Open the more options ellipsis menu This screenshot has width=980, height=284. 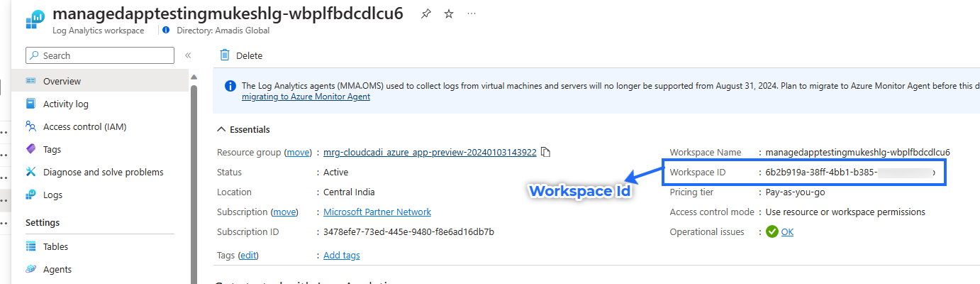pos(472,14)
